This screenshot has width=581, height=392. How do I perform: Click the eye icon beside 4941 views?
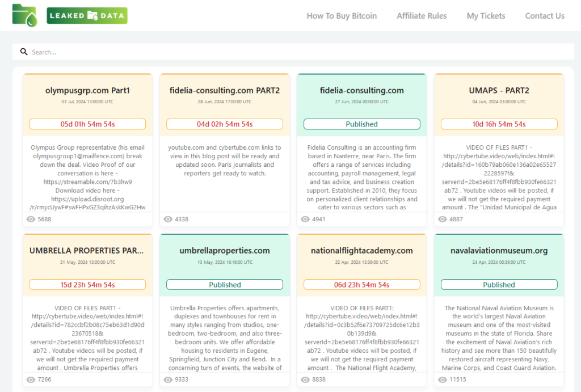[305, 219]
